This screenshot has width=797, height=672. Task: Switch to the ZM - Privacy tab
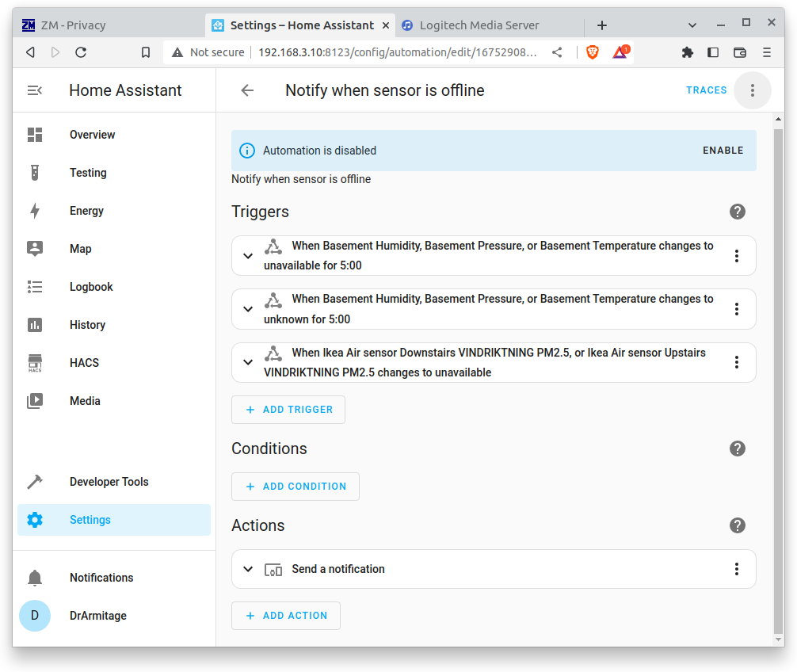point(109,25)
